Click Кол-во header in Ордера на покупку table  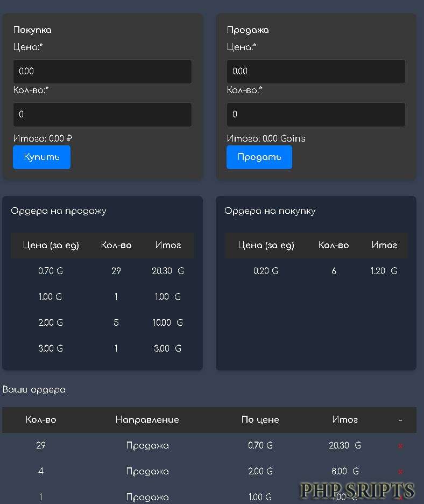point(334,245)
